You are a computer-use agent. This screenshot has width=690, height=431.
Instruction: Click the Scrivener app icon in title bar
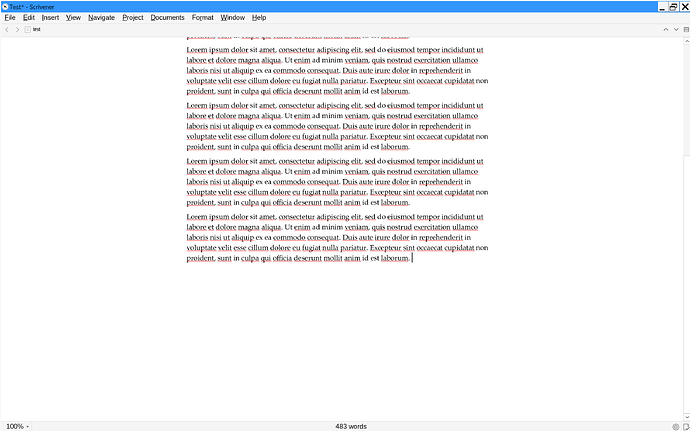(x=5, y=7)
